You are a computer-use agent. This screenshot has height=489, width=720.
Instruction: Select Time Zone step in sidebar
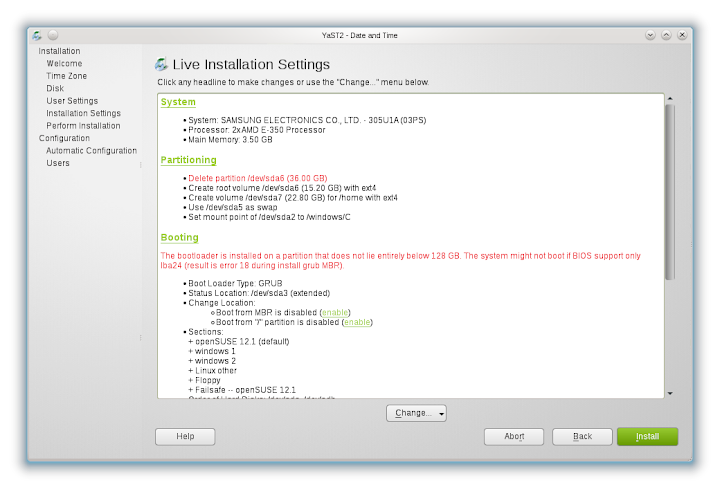click(x=67, y=76)
